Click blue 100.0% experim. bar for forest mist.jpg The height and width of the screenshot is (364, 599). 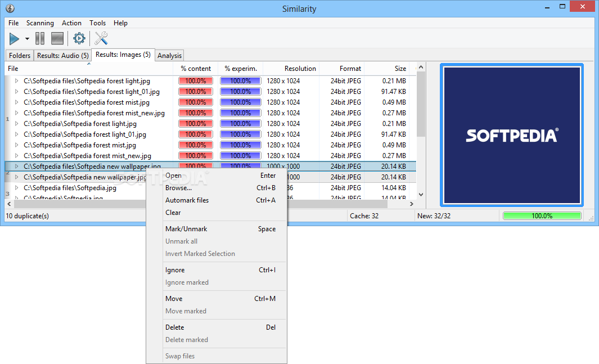pyautogui.click(x=241, y=102)
